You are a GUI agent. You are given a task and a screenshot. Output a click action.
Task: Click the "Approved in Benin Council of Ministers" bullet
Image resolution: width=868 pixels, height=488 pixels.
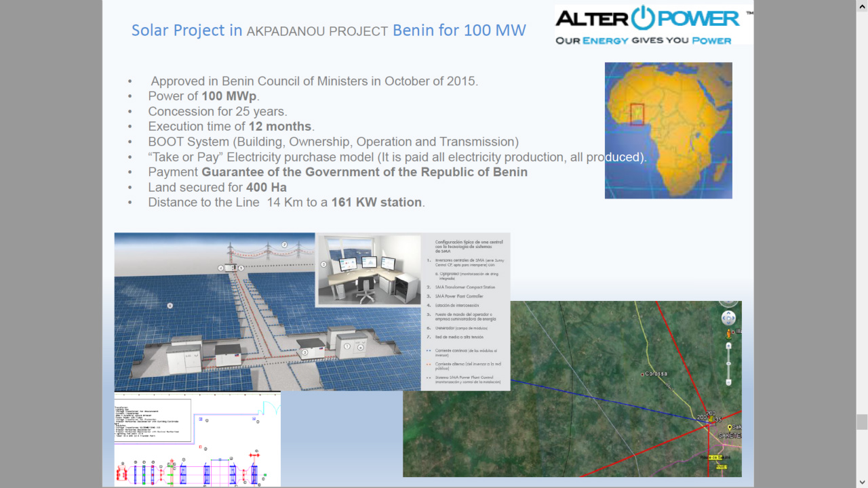pyautogui.click(x=314, y=81)
